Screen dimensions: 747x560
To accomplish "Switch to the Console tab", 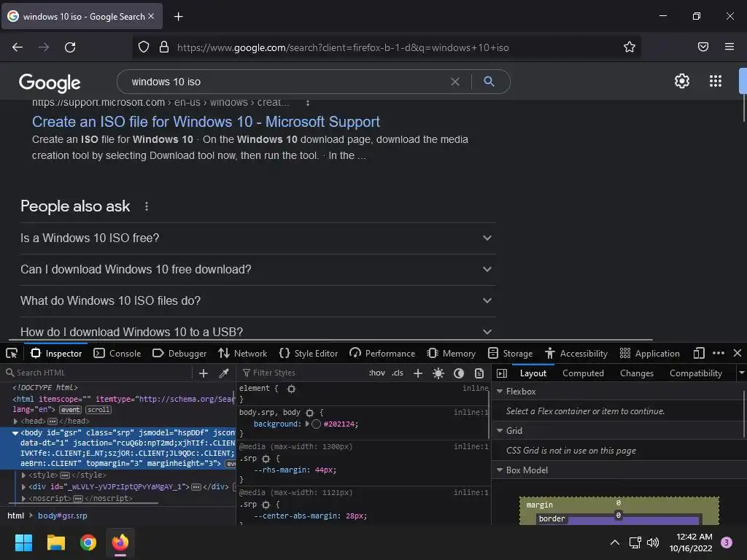I will (x=117, y=354).
